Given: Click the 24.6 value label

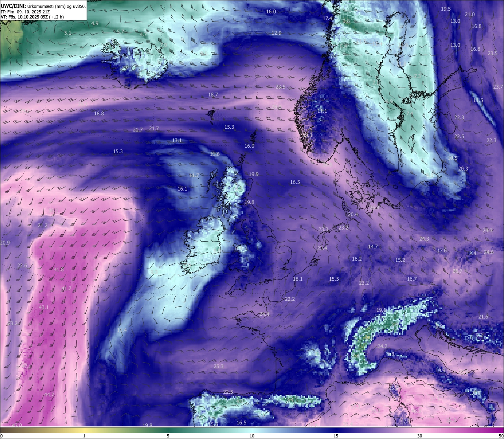Looking at the screenshot, I should (489, 252).
